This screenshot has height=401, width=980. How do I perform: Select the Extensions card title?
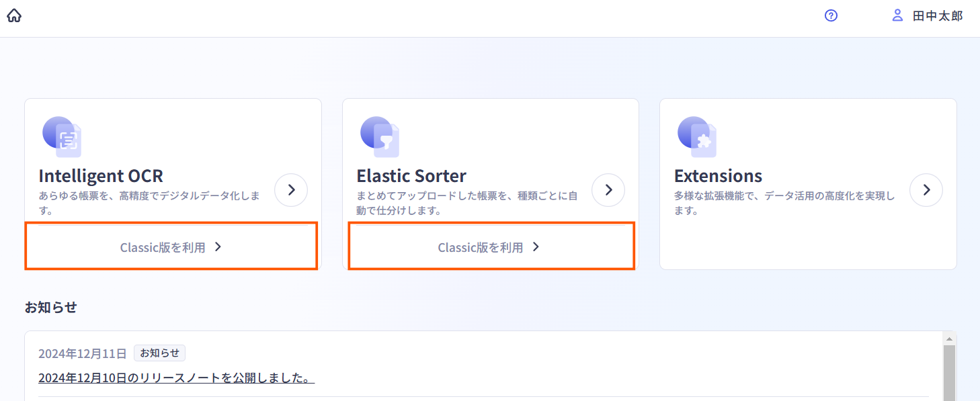[718, 176]
